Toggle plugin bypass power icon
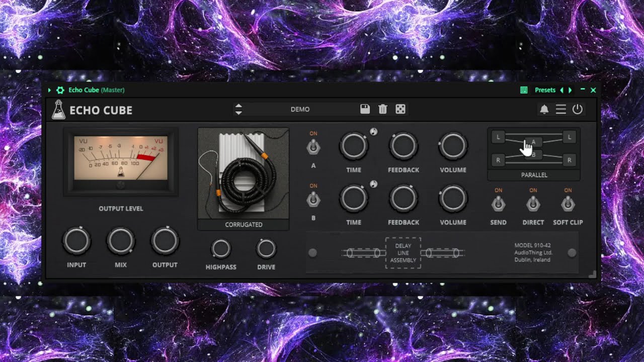The width and height of the screenshot is (644, 362). (x=578, y=109)
